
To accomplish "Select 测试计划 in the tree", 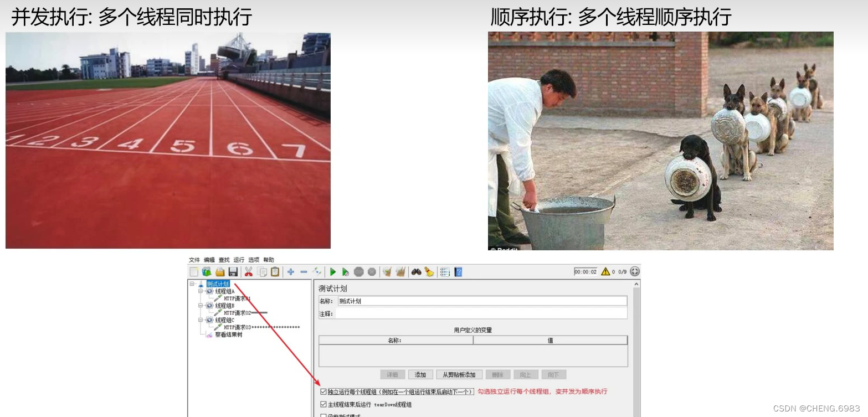I will (218, 284).
